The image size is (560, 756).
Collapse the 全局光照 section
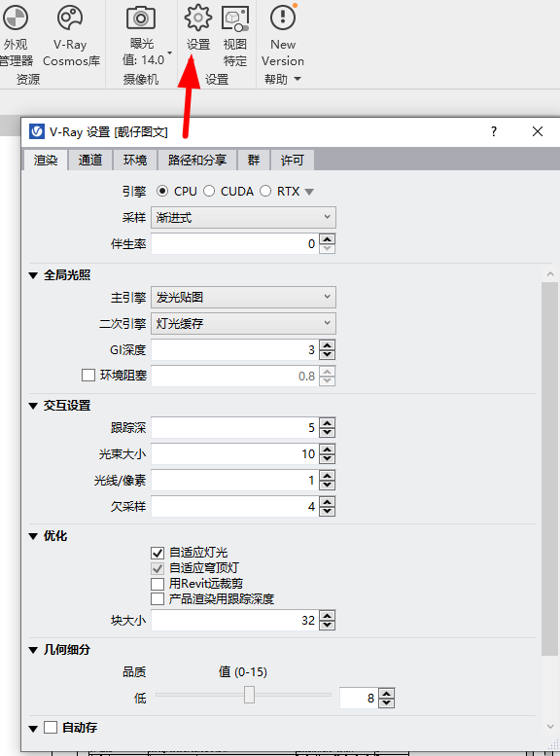click(x=33, y=275)
